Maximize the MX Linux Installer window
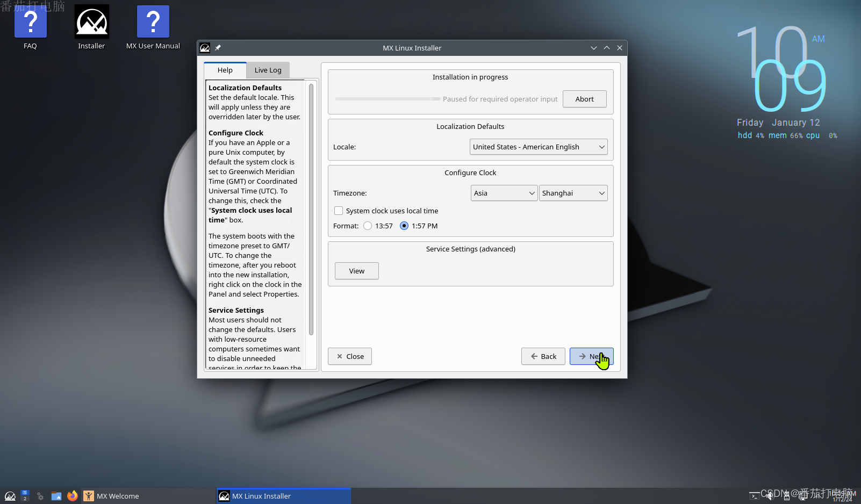This screenshot has width=861, height=504. [607, 48]
